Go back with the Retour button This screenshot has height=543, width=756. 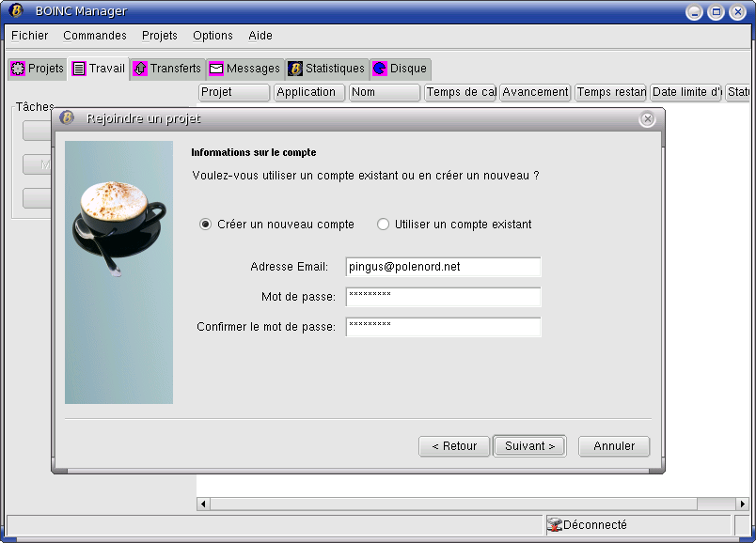click(454, 446)
